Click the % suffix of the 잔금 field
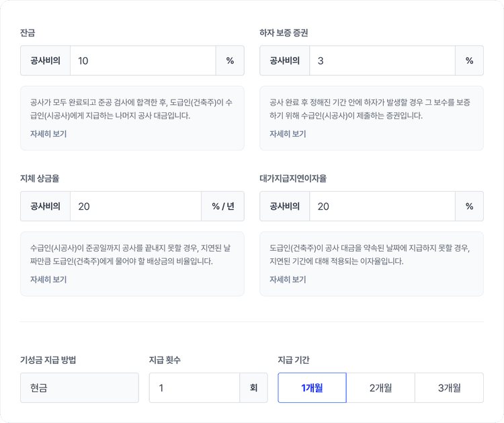This screenshot has height=423, width=504. point(230,61)
